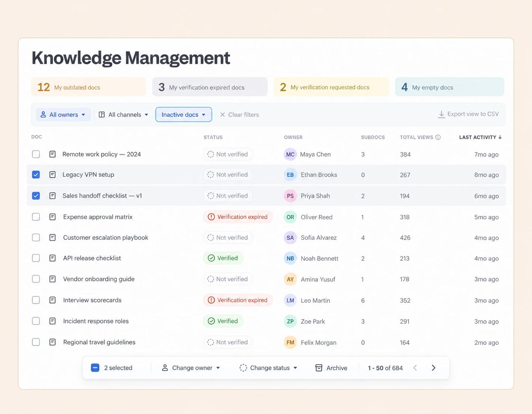
Task: Click Noah Bennett's NB avatar
Action: pyautogui.click(x=290, y=258)
